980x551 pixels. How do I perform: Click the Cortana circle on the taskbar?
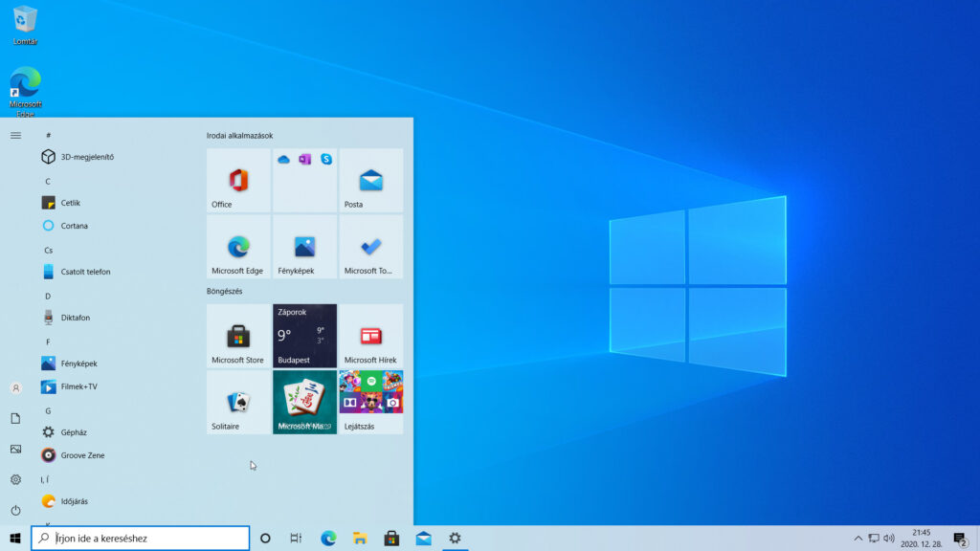(265, 538)
